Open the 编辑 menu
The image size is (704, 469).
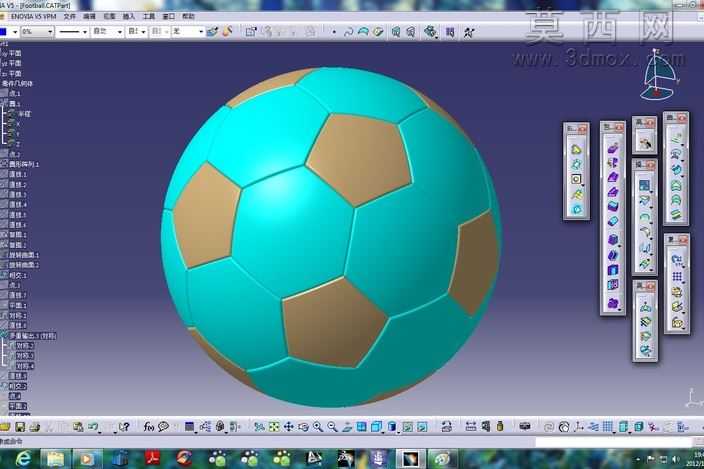click(89, 16)
